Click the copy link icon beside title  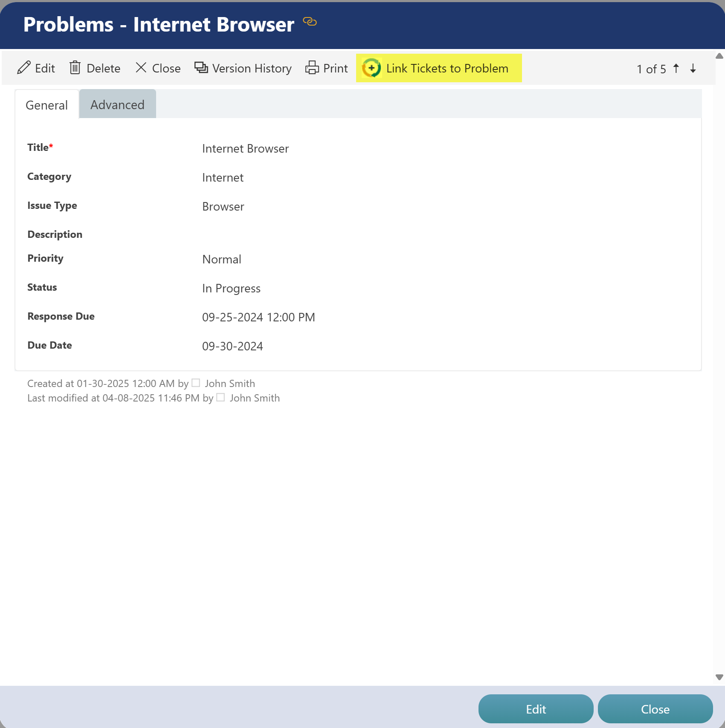click(310, 21)
